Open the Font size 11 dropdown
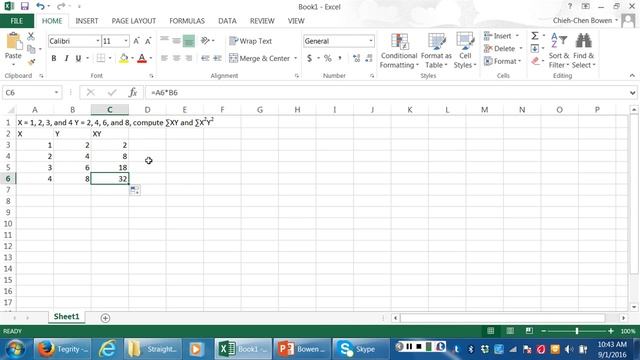This screenshot has width=640, height=360. click(x=126, y=41)
